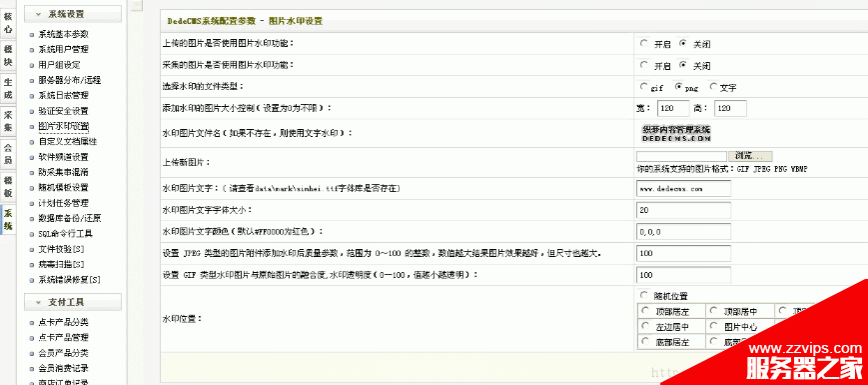
Task: Switch to the 会员 vertical tab
Action: [8, 154]
